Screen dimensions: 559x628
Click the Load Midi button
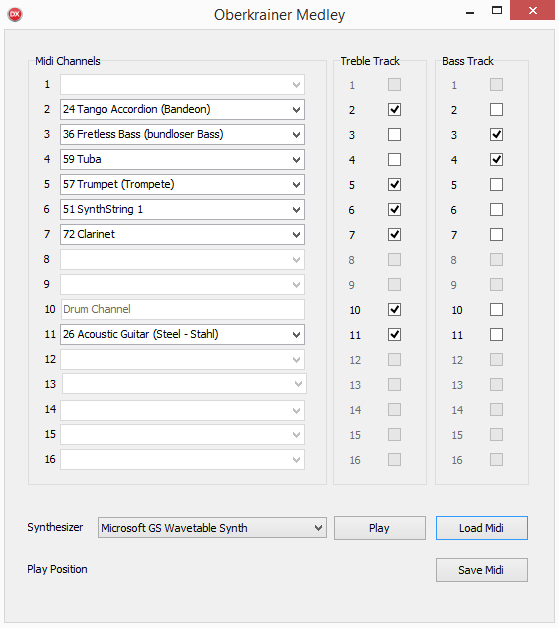[482, 528]
